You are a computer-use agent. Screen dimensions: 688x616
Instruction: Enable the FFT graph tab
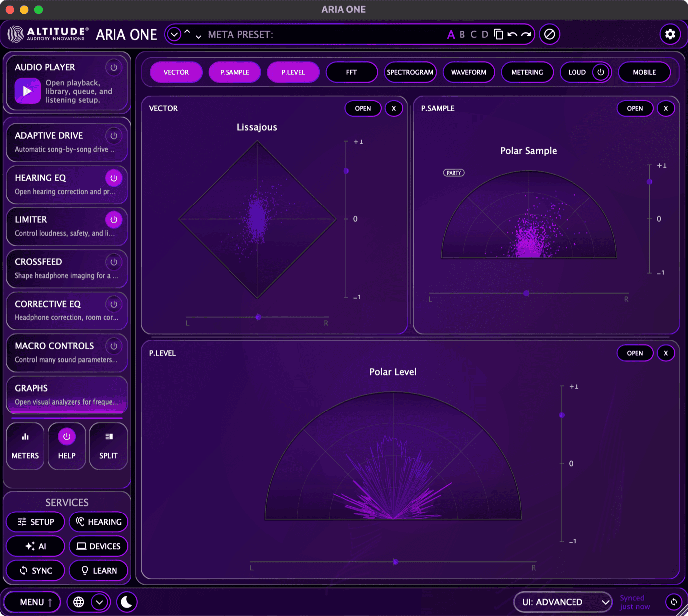coord(352,72)
